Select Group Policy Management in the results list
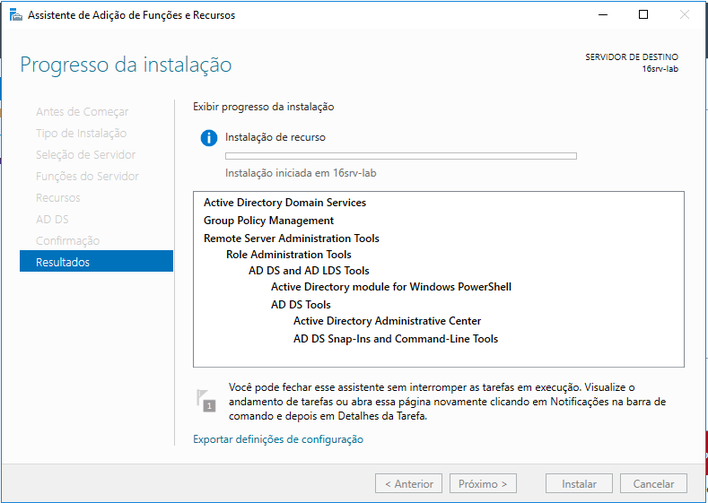Viewport: 708px width, 503px height. pyautogui.click(x=269, y=220)
